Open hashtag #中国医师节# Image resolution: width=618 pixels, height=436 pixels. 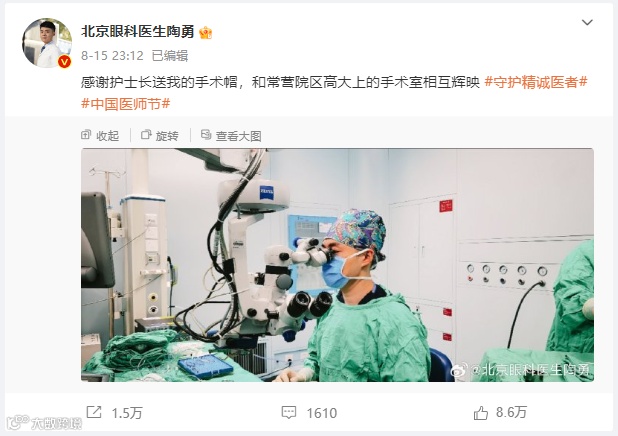pyautogui.click(x=125, y=104)
